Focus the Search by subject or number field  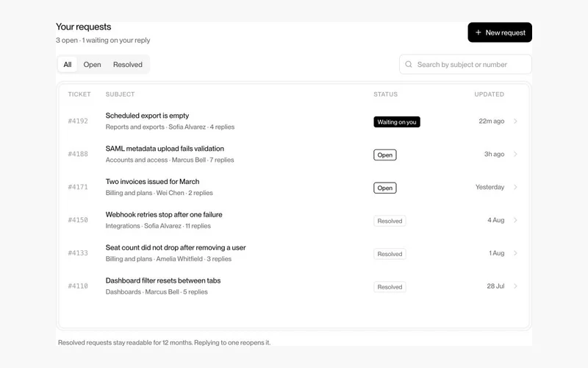point(466,64)
